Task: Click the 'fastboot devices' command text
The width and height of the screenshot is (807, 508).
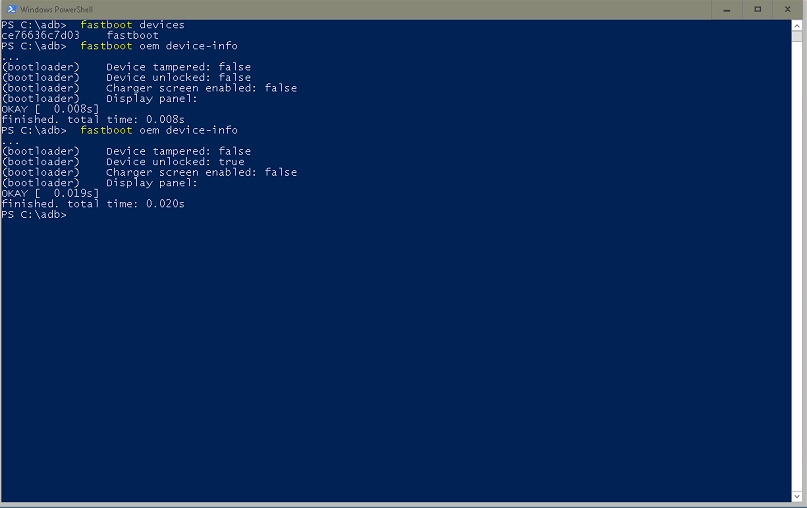Action: point(132,24)
